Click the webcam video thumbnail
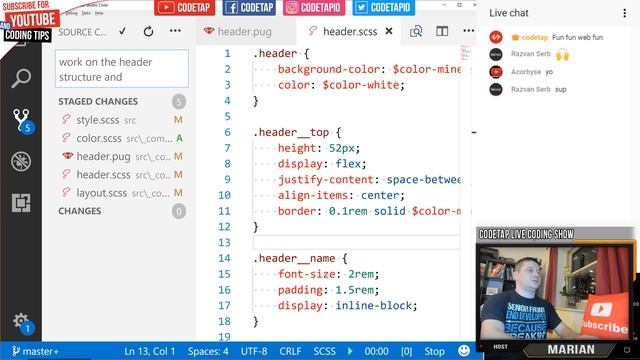Screen dimensions: 640x360 (555, 293)
